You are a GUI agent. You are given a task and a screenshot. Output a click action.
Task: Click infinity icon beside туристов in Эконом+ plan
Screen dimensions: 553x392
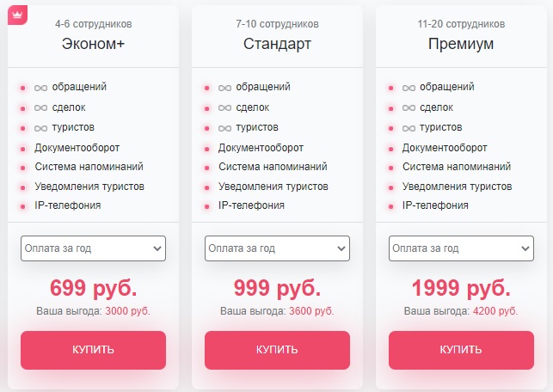pyautogui.click(x=41, y=128)
